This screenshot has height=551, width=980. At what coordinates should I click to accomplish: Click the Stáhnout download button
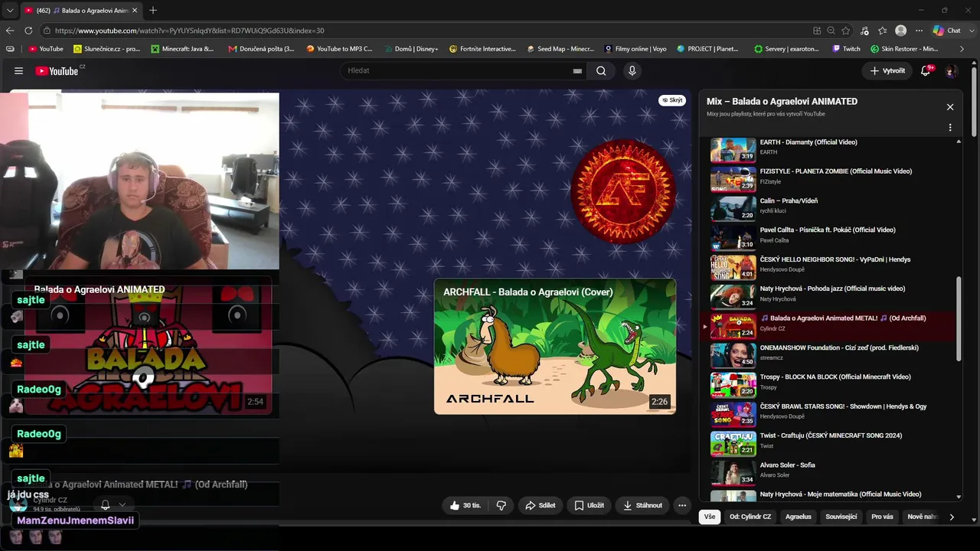[643, 505]
